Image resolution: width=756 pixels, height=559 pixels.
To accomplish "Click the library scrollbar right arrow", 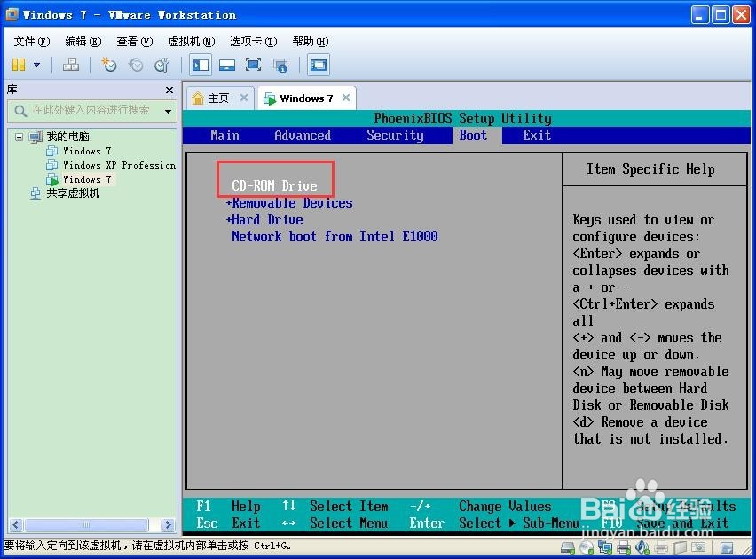I will click(168, 524).
